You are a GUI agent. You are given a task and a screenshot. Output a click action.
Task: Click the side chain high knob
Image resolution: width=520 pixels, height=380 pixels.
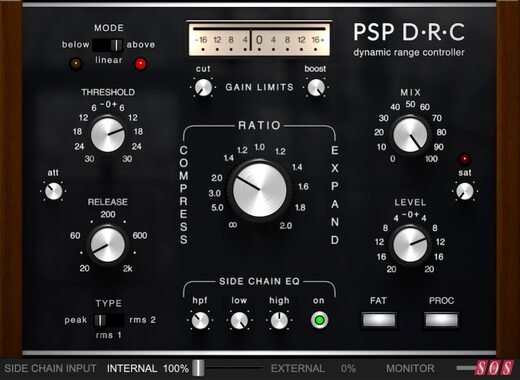(x=279, y=320)
